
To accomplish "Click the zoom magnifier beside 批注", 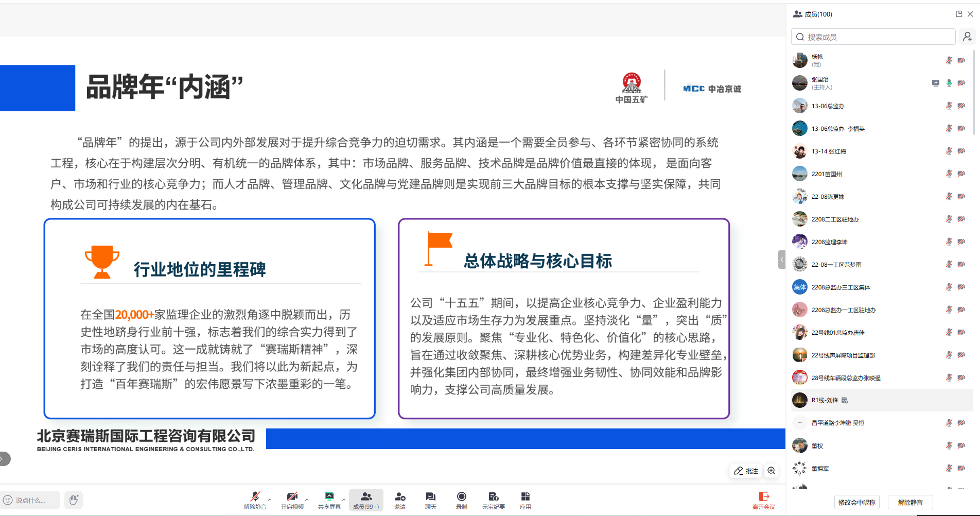I will click(771, 470).
